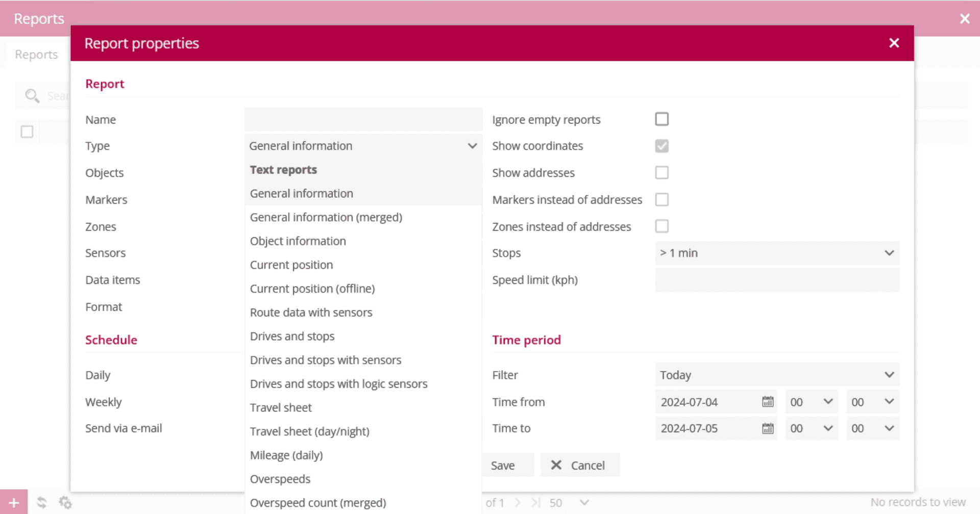This screenshot has width=980, height=514.
Task: Click the refresh arrows icon in bottom toolbar
Action: [x=42, y=503]
